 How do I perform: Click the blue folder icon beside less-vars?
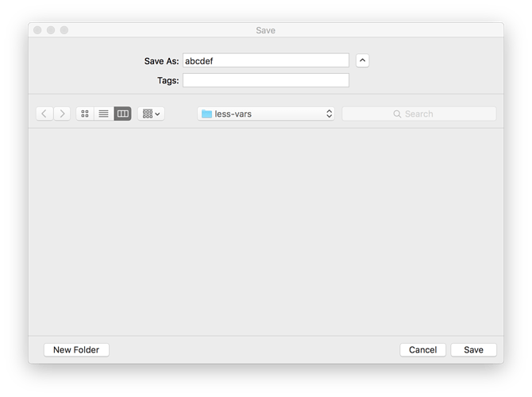pos(207,114)
